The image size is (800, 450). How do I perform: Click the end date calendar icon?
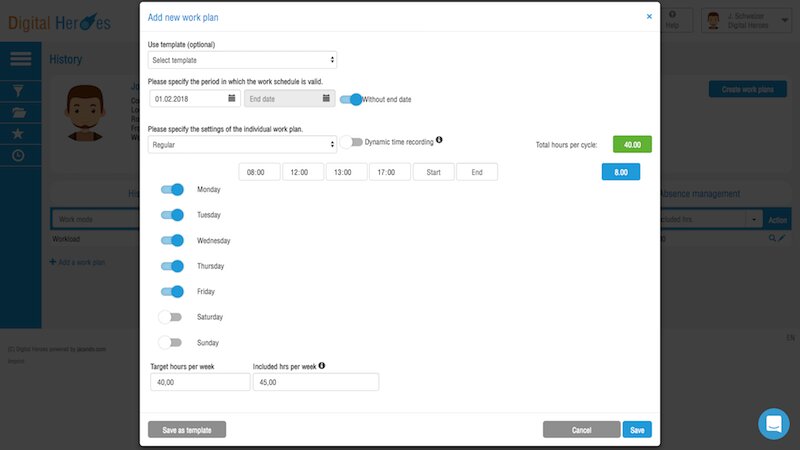point(327,98)
